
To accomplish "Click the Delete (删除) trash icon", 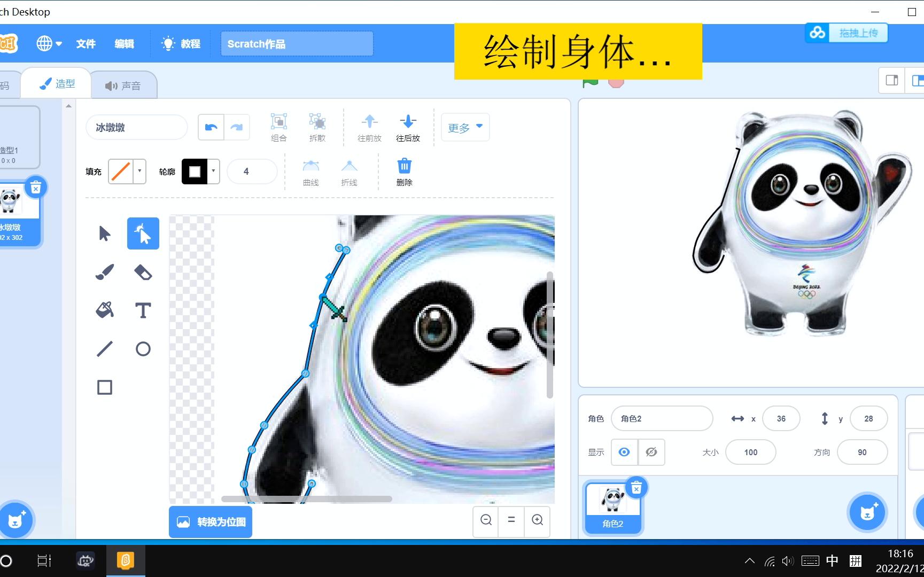I will [x=405, y=171].
